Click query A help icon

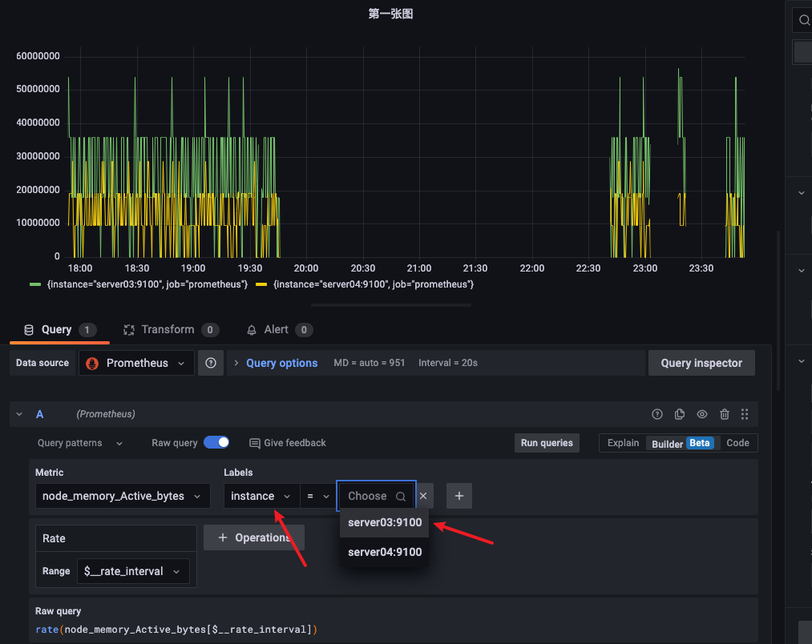(657, 414)
